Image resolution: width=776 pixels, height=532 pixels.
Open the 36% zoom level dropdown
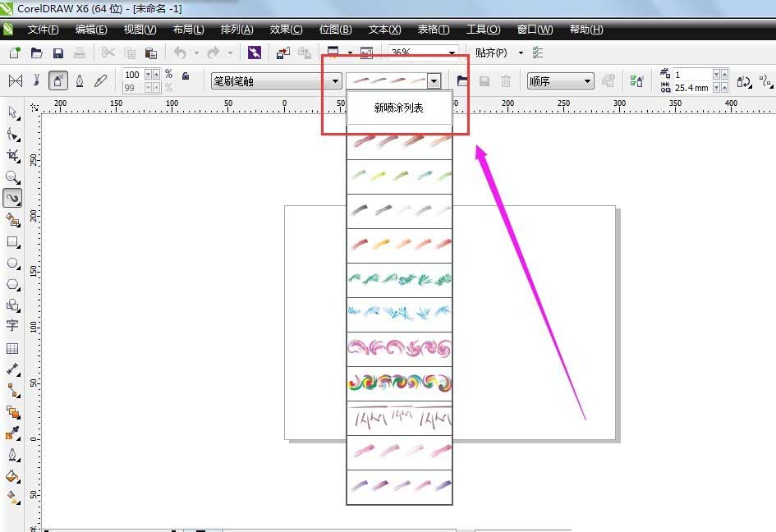point(452,53)
